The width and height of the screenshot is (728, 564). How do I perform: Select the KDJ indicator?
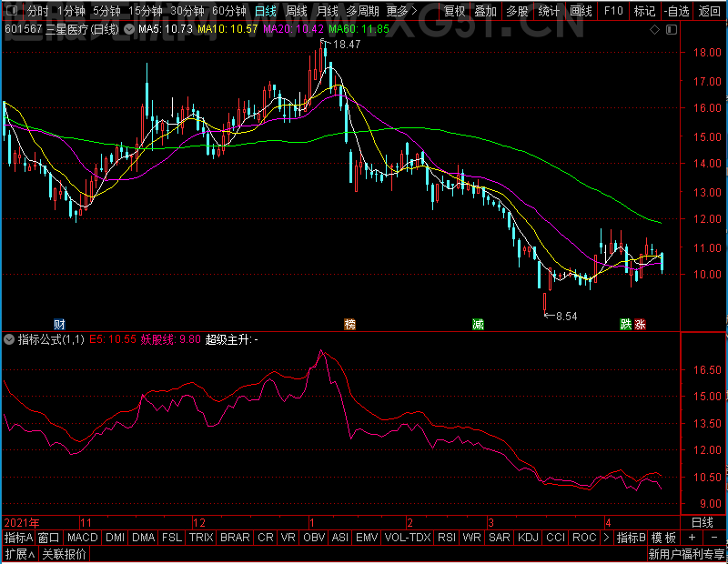point(528,538)
